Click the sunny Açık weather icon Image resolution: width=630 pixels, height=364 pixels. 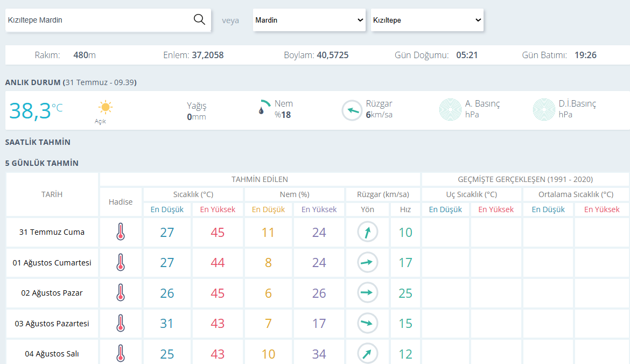[105, 107]
